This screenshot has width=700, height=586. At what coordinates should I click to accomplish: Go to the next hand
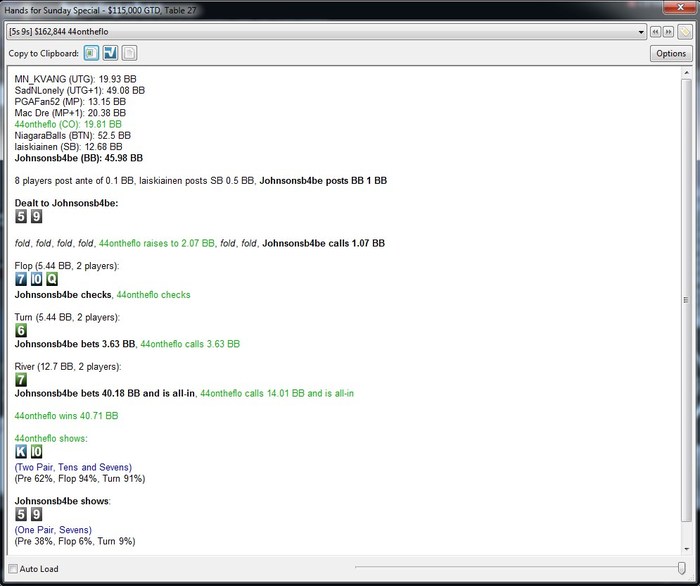point(668,32)
